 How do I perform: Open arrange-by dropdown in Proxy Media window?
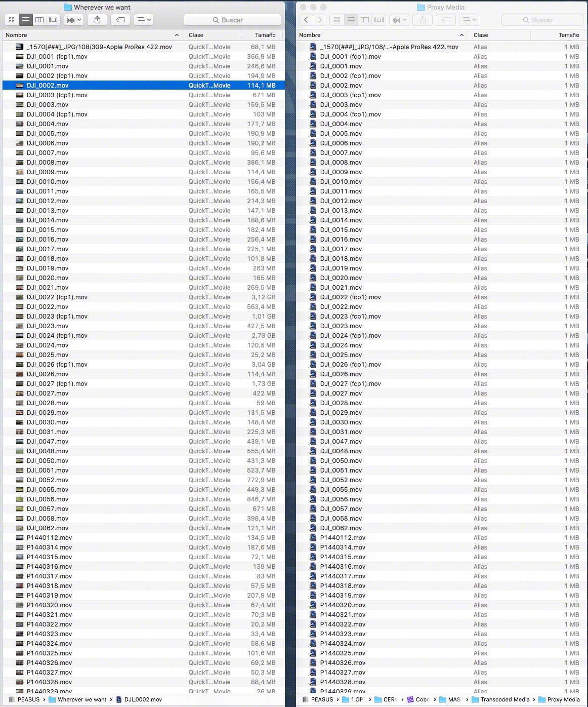(399, 20)
